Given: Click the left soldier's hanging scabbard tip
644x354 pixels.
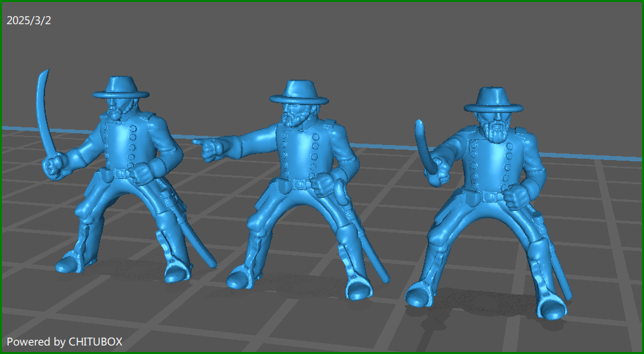Looking at the screenshot, I should tap(210, 263).
